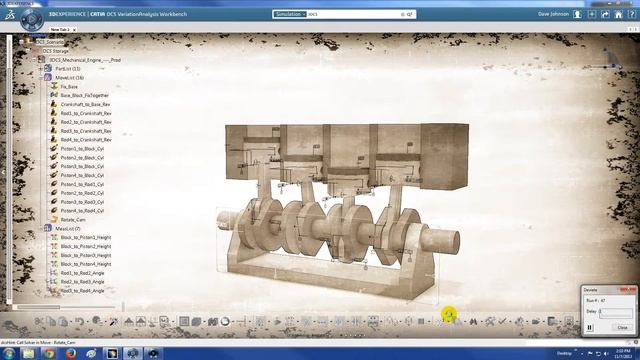Click the checkmark validate toolbar icon
640x360 pixels.
pyautogui.click(x=502, y=322)
